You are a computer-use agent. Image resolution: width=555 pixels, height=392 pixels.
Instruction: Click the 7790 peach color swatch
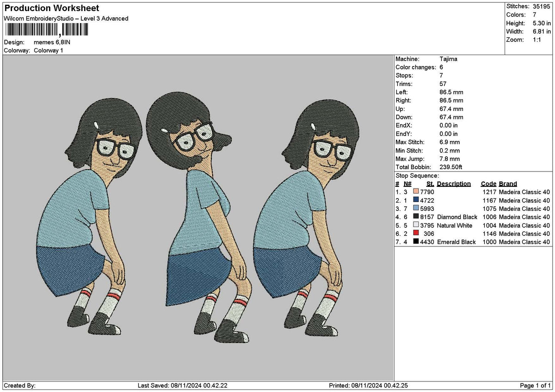[x=416, y=192]
